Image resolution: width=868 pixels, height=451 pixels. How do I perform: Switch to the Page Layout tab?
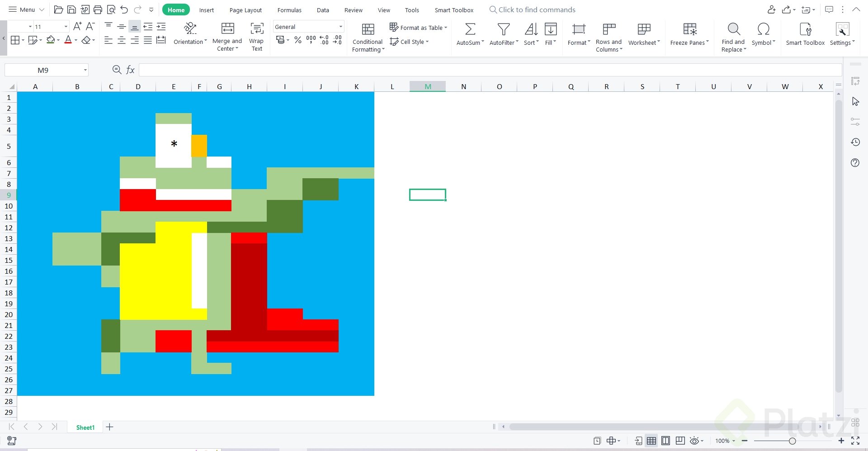click(x=245, y=10)
